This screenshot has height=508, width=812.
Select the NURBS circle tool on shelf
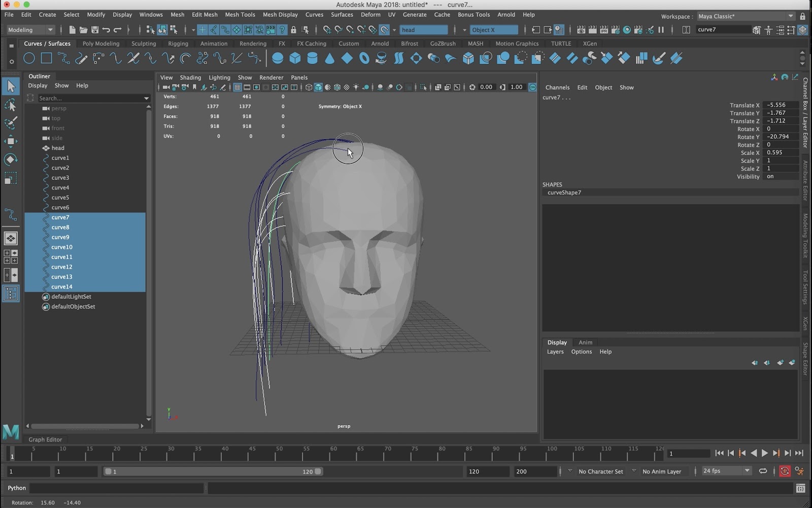point(29,58)
